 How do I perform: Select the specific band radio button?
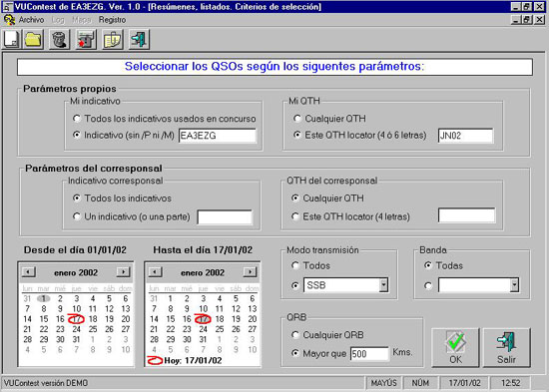[x=427, y=285]
